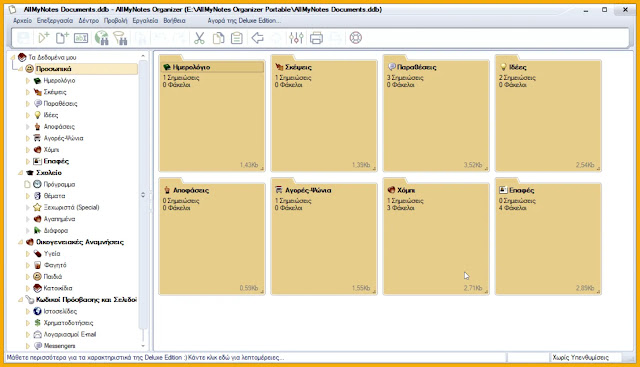The height and width of the screenshot is (367, 640).
Task: Click the Paste clipboard icon
Action: pos(237,38)
